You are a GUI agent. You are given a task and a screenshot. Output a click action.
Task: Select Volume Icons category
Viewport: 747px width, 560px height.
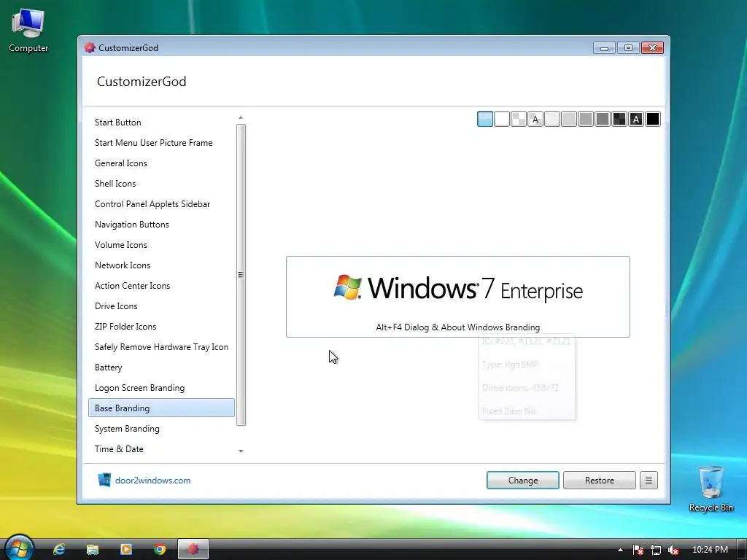point(161,245)
